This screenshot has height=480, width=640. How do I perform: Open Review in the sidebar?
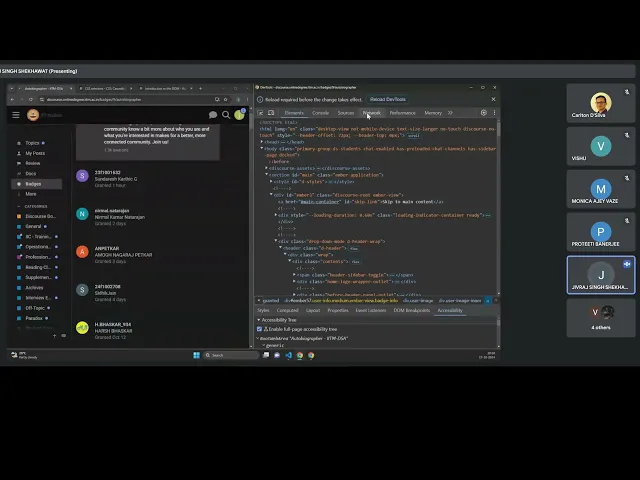pyautogui.click(x=33, y=163)
